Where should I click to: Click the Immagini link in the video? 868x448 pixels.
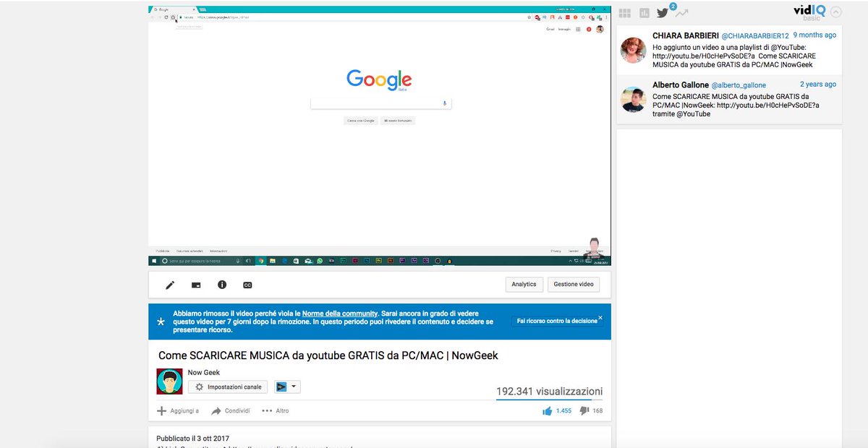[564, 30]
